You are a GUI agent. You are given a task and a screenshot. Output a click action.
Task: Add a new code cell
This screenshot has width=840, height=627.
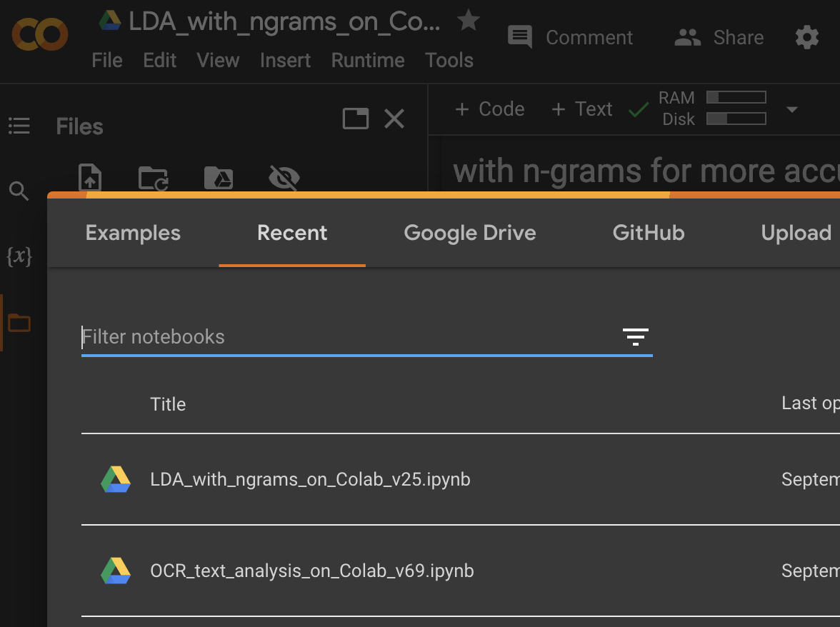click(489, 109)
